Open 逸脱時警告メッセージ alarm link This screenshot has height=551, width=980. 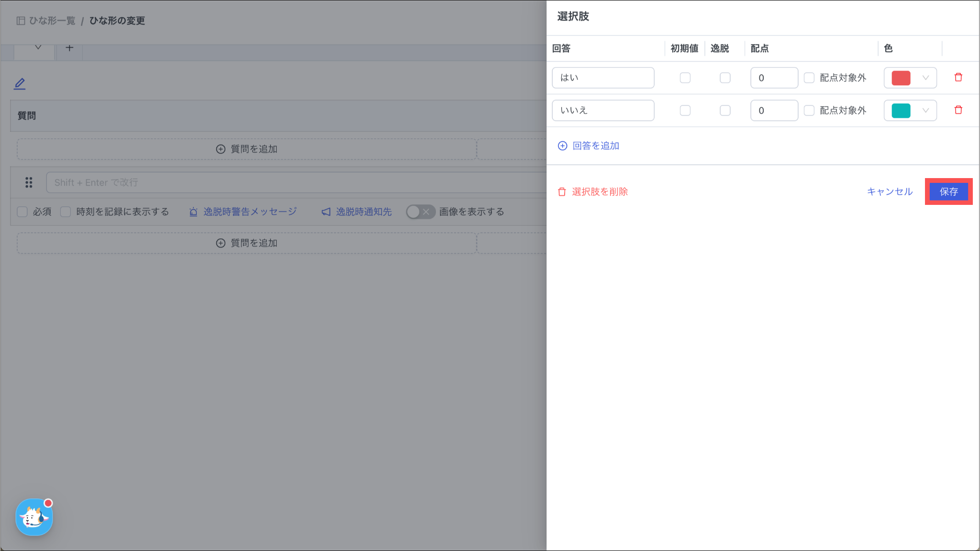click(243, 212)
